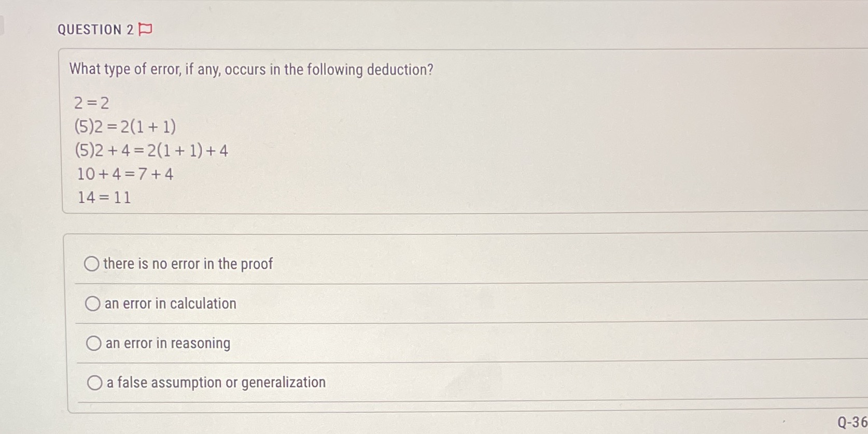Click the answer label 'an error in reasoning'
The height and width of the screenshot is (434, 868).
pos(167,343)
